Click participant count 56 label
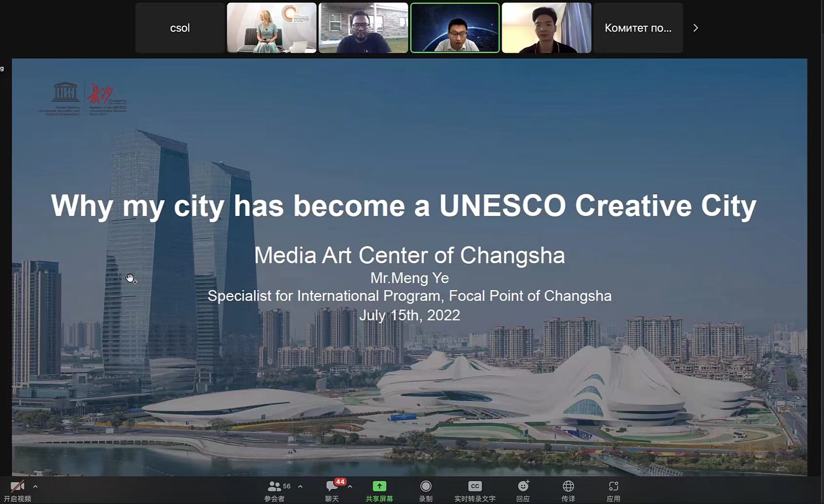824x504 pixels. pos(287,486)
